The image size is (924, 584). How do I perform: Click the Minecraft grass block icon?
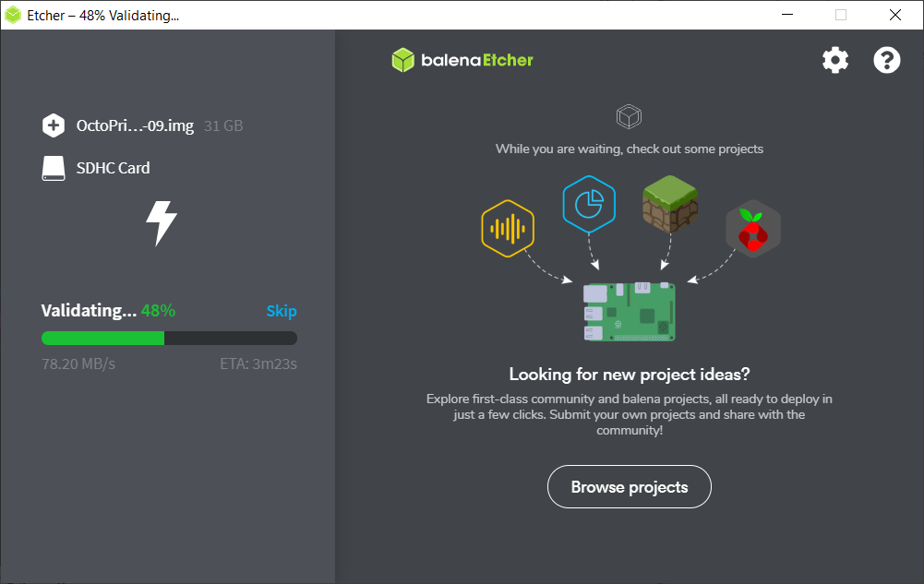click(669, 203)
